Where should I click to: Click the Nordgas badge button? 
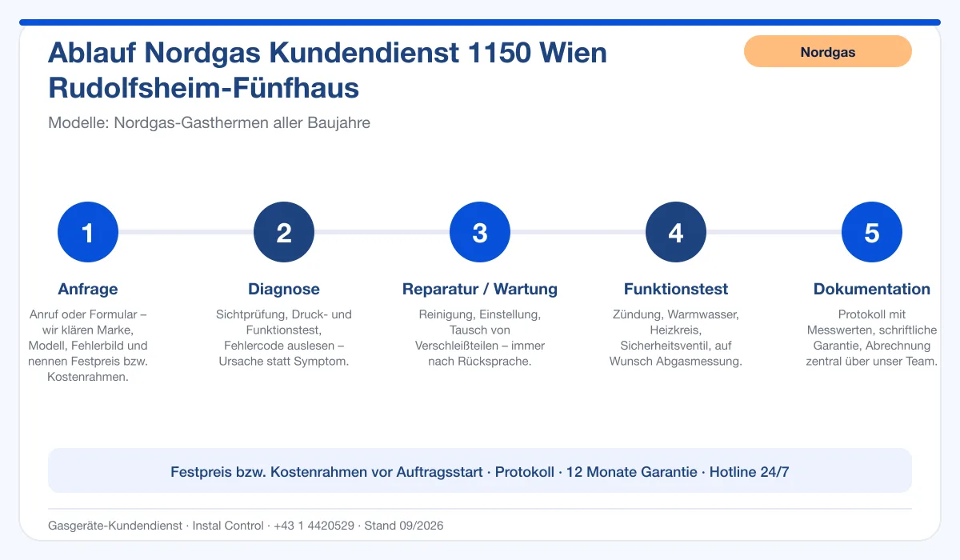click(827, 52)
